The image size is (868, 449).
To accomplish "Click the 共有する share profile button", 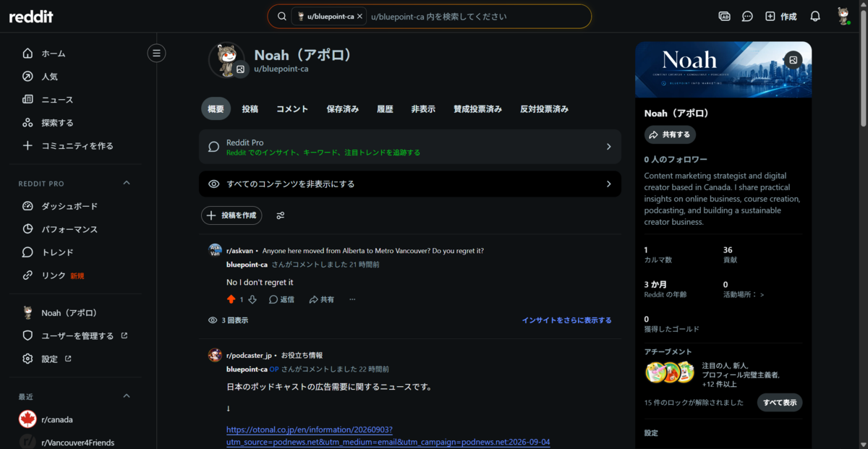I will click(670, 134).
